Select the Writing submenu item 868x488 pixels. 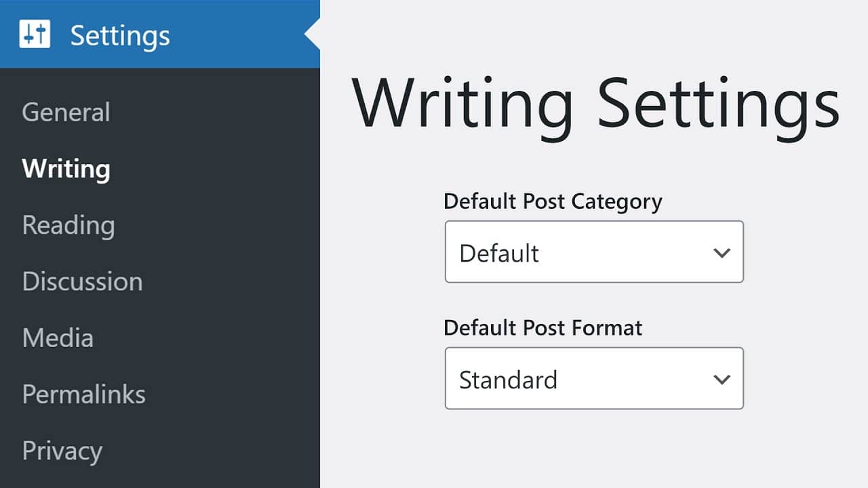(x=66, y=169)
